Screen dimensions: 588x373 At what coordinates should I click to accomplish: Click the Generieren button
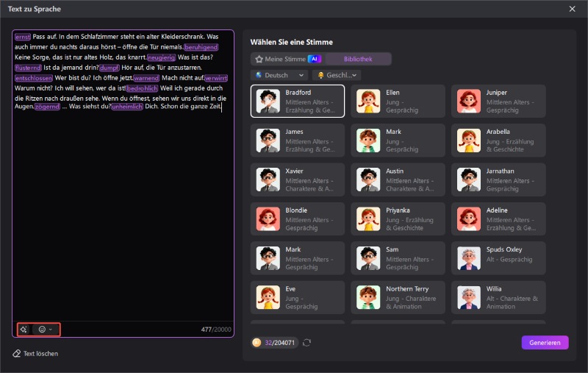pos(545,343)
